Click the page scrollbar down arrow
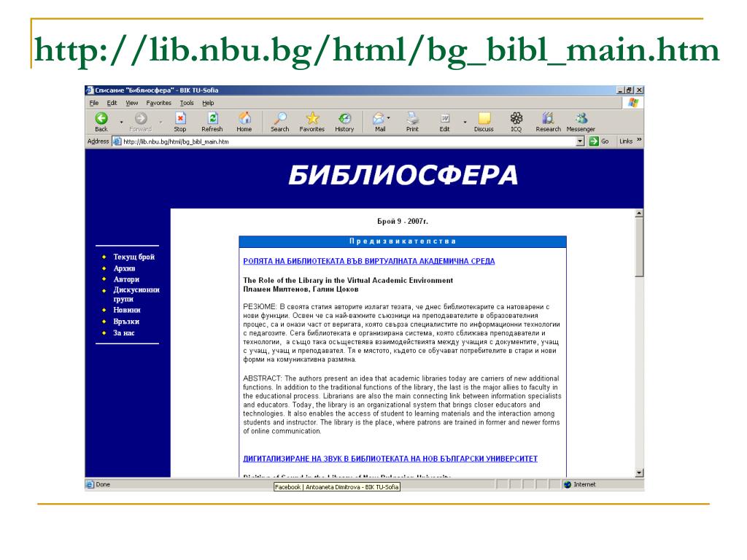 coord(639,472)
